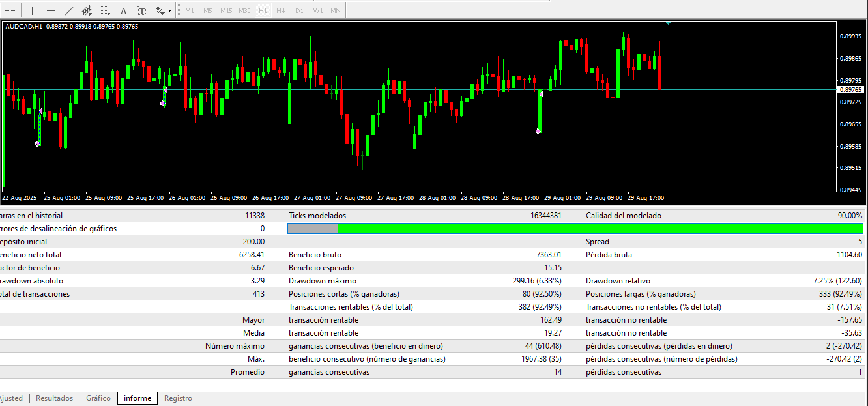
Task: Pick the vertical line drawing tool
Action: coord(32,10)
